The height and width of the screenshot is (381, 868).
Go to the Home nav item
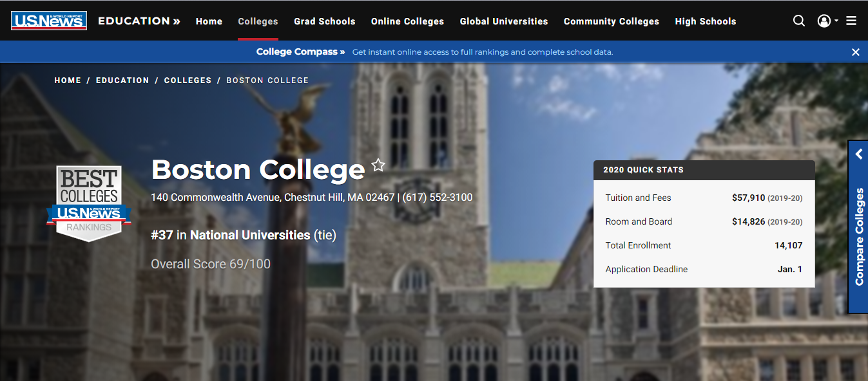pyautogui.click(x=209, y=21)
